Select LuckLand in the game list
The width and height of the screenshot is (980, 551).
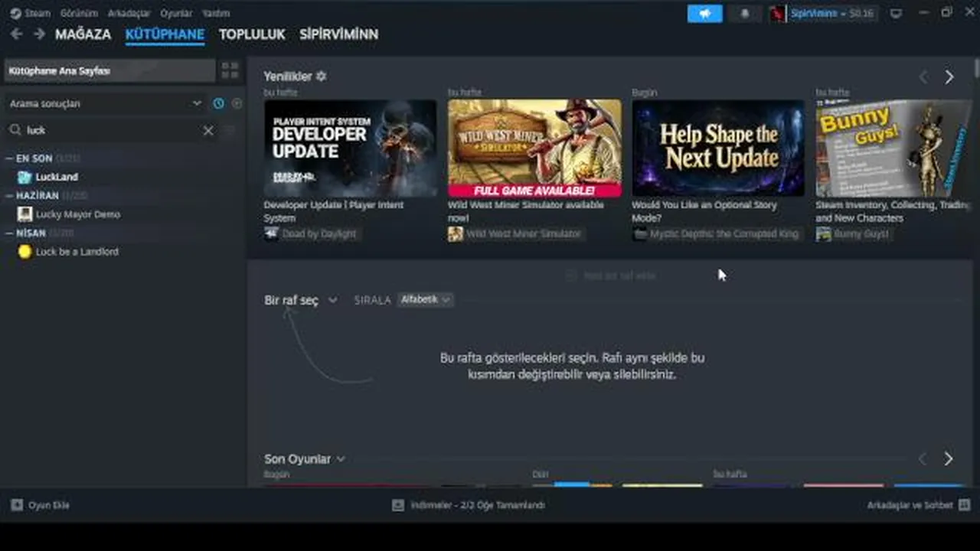click(57, 177)
